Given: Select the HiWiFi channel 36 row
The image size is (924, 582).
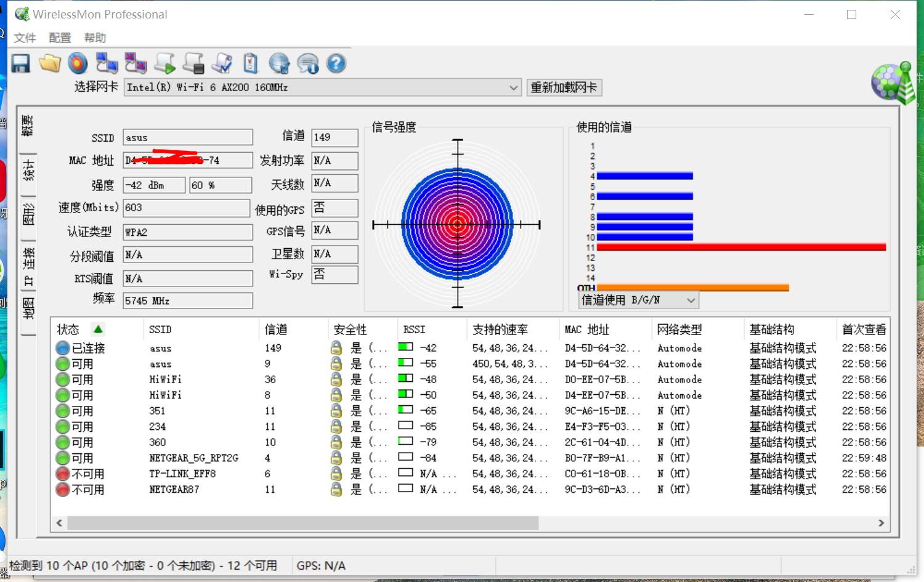Looking at the screenshot, I should (165, 379).
